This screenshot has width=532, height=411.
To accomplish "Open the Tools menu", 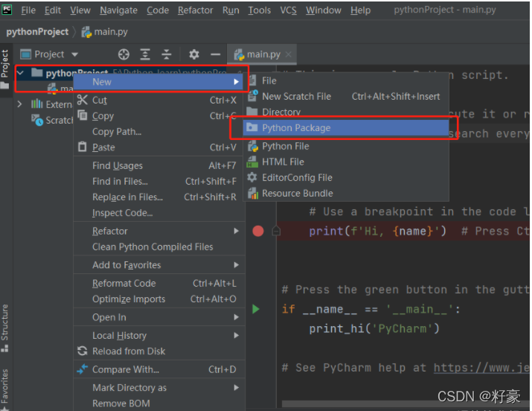I will pyautogui.click(x=259, y=10).
